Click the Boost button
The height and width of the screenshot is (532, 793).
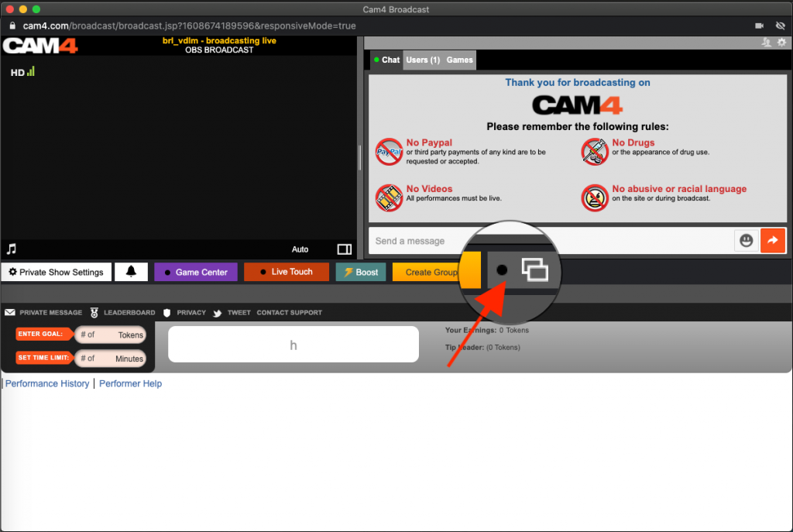click(x=361, y=272)
